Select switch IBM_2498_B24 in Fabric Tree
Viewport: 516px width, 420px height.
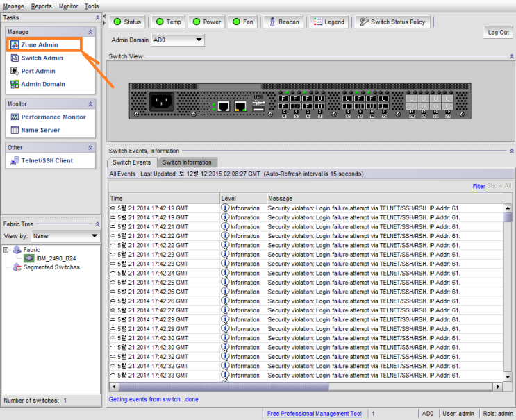(56, 258)
